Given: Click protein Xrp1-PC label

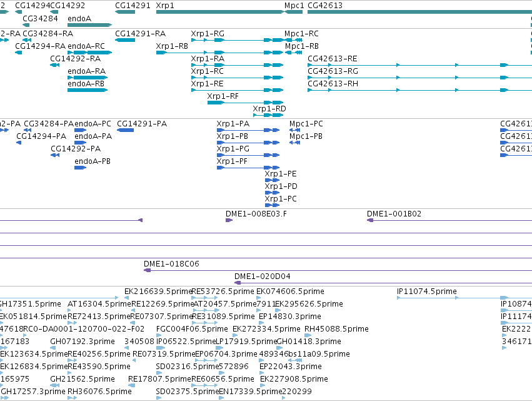Looking at the screenshot, I should (281, 199).
